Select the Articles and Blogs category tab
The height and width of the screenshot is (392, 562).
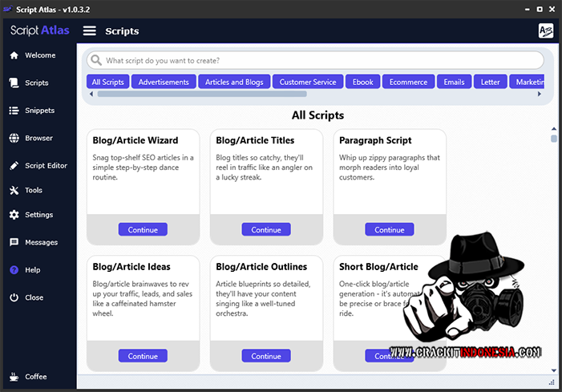(x=234, y=82)
